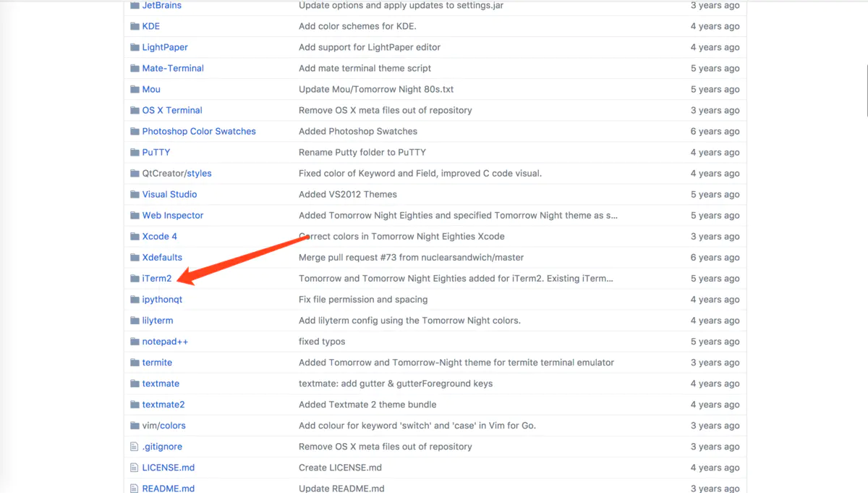Click file icon beside README.md

click(x=134, y=489)
